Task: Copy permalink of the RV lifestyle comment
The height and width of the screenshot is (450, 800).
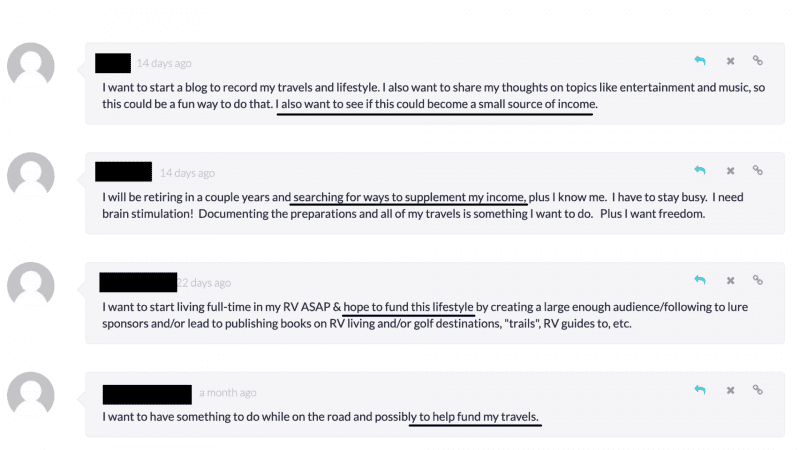Action: coord(758,281)
